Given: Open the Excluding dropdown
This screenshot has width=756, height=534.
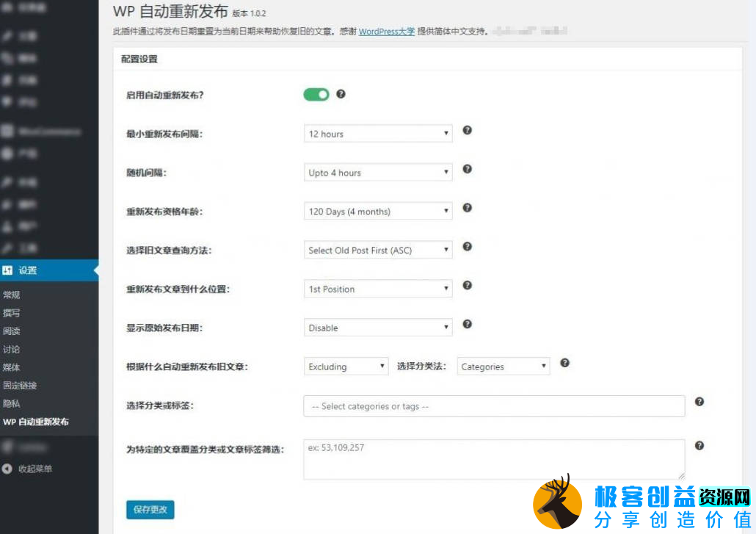Looking at the screenshot, I should [x=346, y=367].
